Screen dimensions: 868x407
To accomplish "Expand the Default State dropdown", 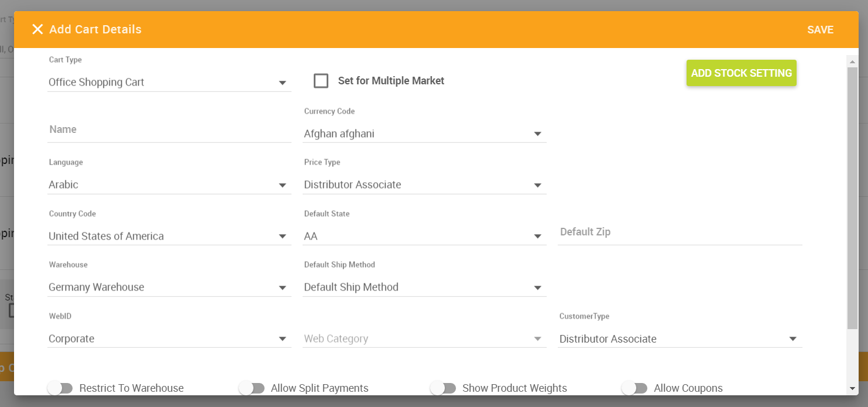I will coord(424,237).
